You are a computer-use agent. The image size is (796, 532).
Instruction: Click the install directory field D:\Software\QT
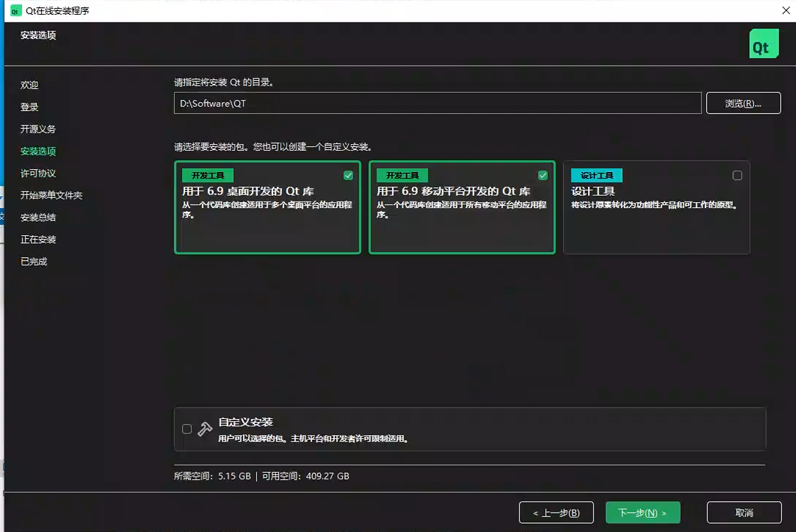[x=437, y=103]
